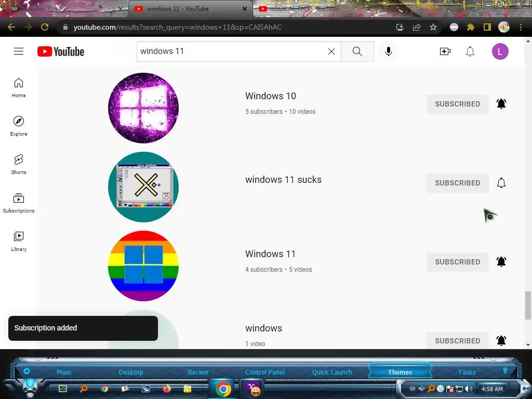Click the page scrollbar down arrow

[528, 345]
